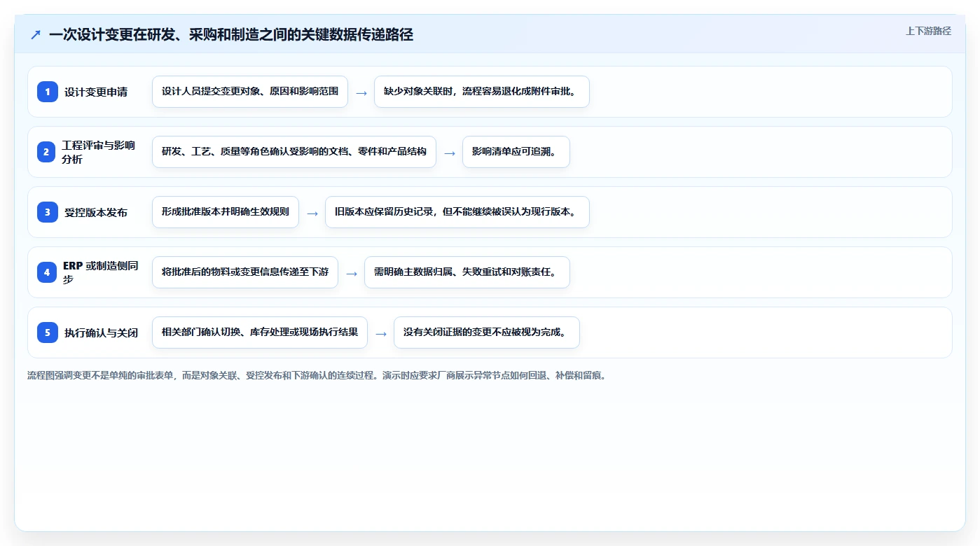Click box 将批准后的物料或变更信息传递至下游
This screenshot has height=546, width=980.
click(x=245, y=272)
